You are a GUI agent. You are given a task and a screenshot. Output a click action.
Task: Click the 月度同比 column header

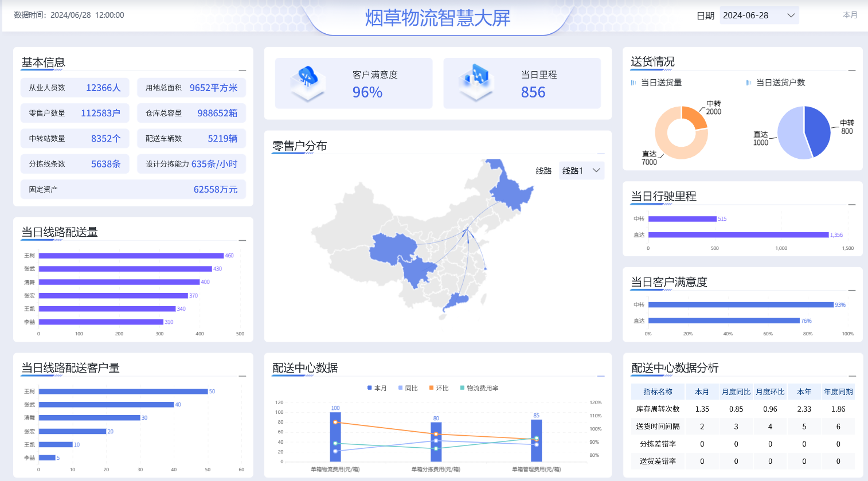pyautogui.click(x=736, y=392)
